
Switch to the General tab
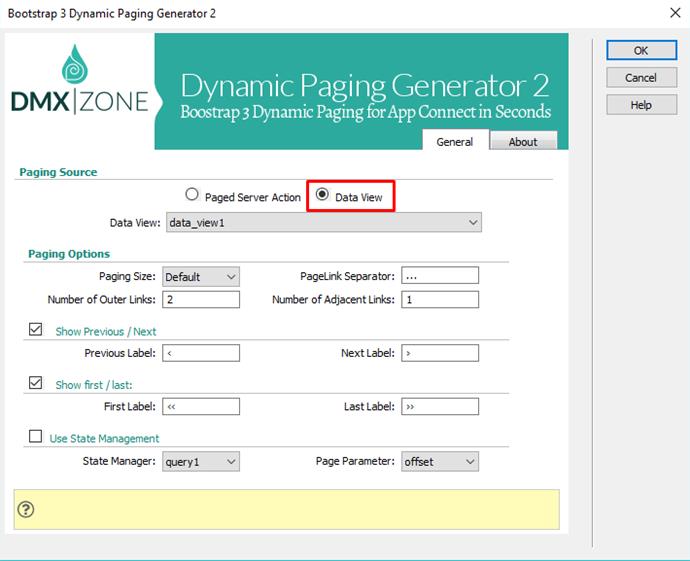pos(455,142)
